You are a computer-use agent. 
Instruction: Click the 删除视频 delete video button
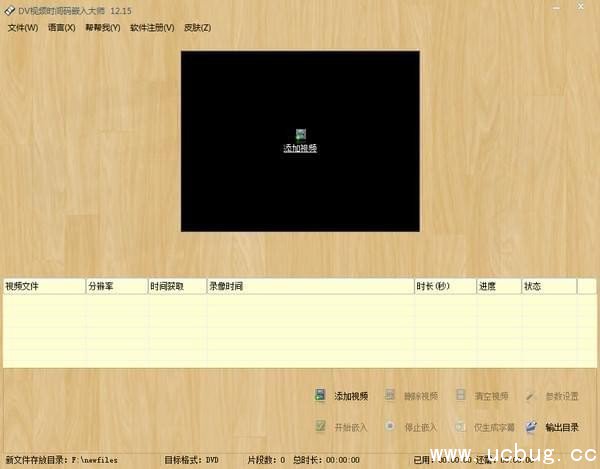coord(412,396)
